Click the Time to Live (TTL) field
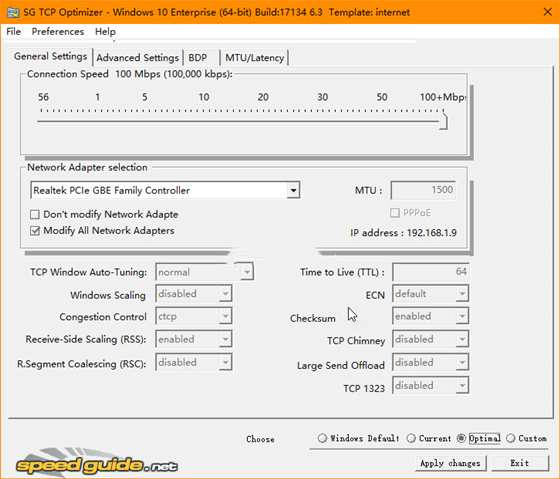The image size is (560, 479). click(430, 272)
